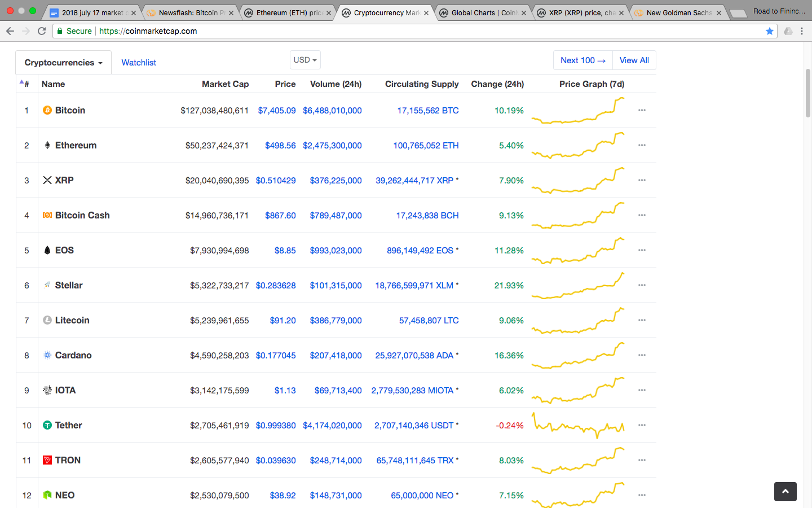Go back with the browser arrow
The image size is (812, 508).
point(10,31)
